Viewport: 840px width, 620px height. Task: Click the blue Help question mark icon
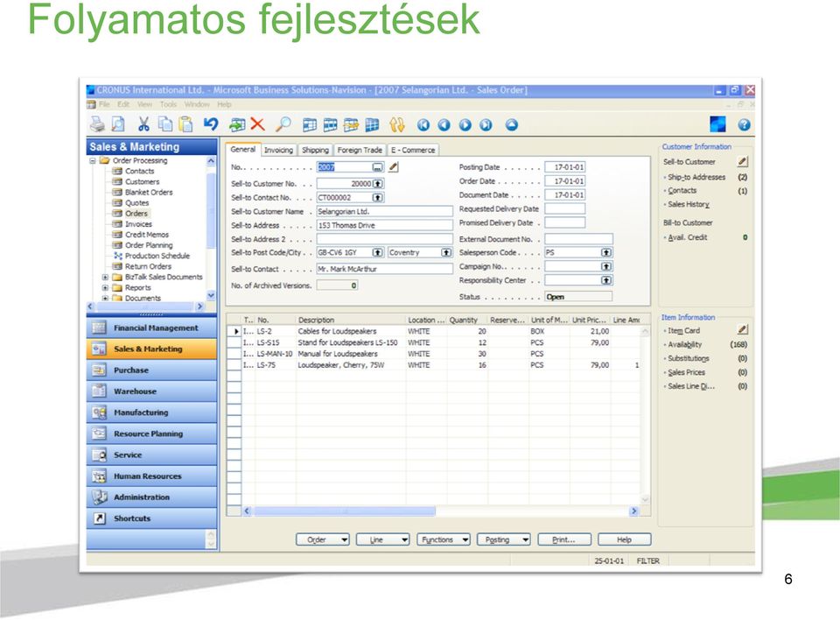pos(744,125)
